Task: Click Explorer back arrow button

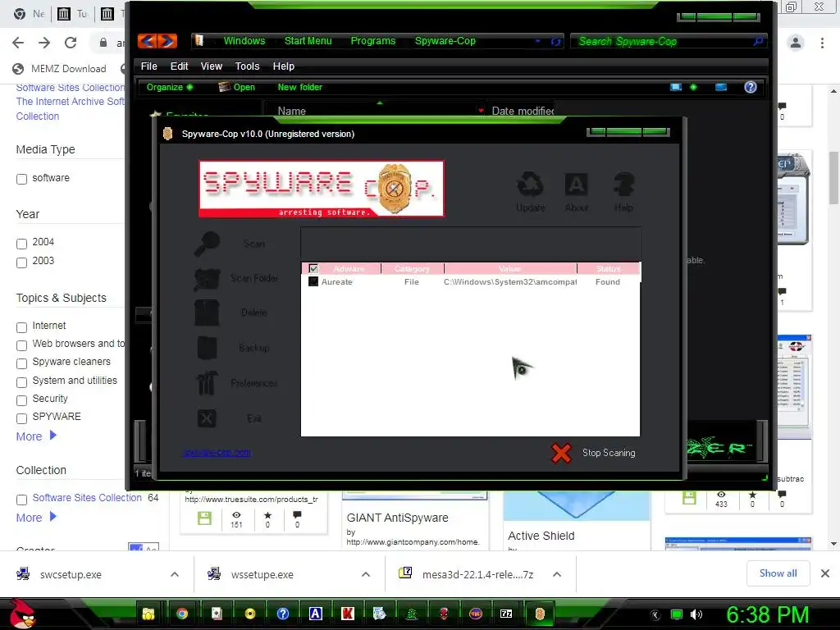Action: [x=148, y=41]
